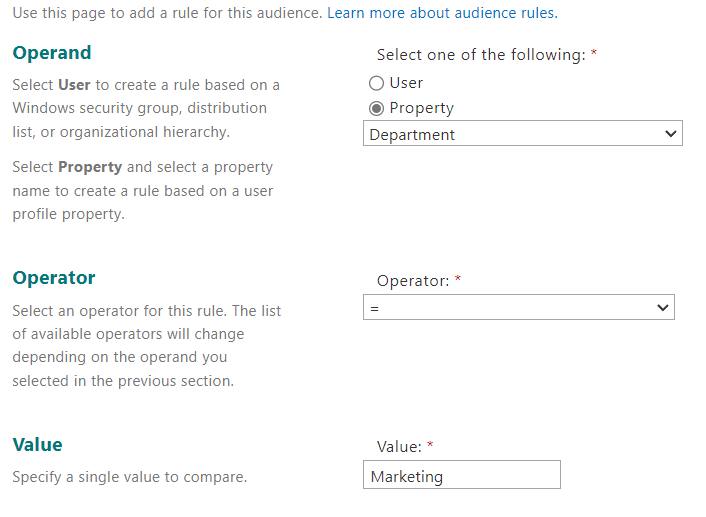706x517 pixels.
Task: Click the Operator section heading
Action: click(54, 278)
